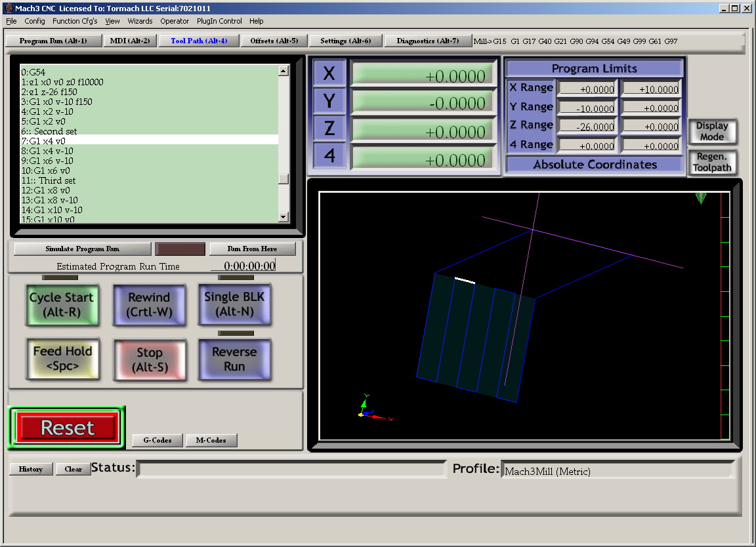Screen dimensions: 756x547
Task: Open the M-Codes reference list
Action: point(211,440)
